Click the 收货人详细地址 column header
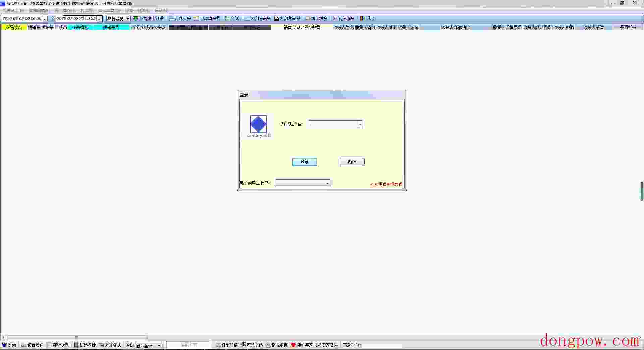This screenshot has width=644, height=350. pos(455,27)
